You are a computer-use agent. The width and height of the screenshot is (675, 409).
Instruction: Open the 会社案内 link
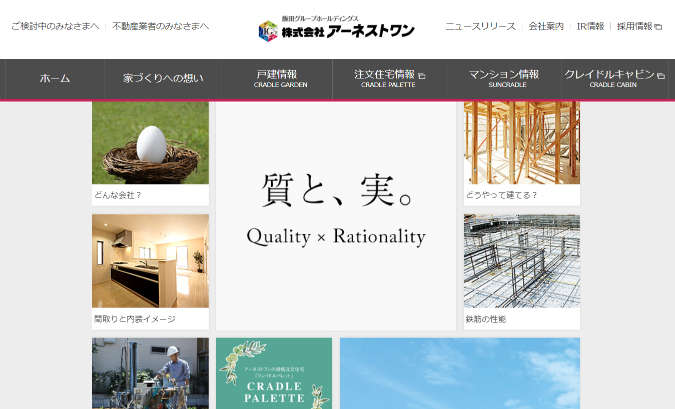[546, 26]
